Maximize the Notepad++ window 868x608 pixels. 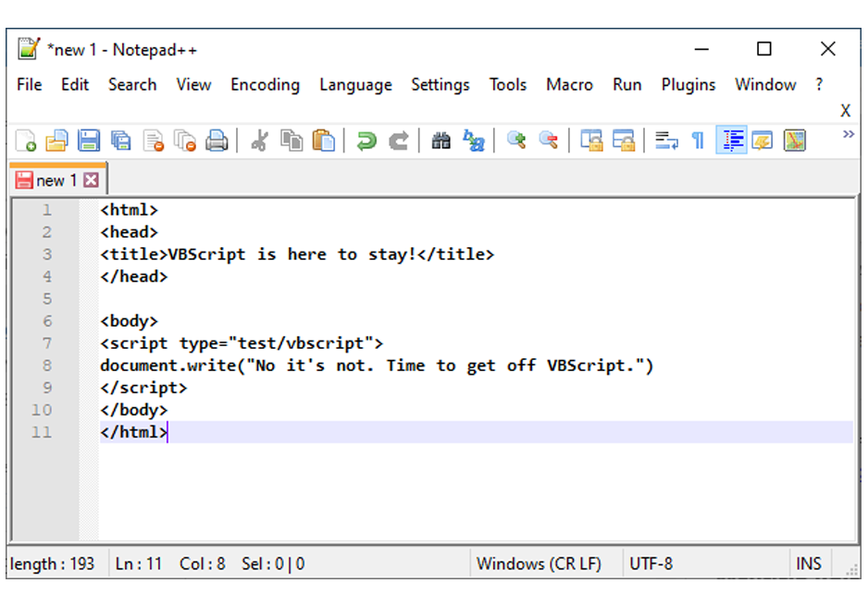[764, 49]
